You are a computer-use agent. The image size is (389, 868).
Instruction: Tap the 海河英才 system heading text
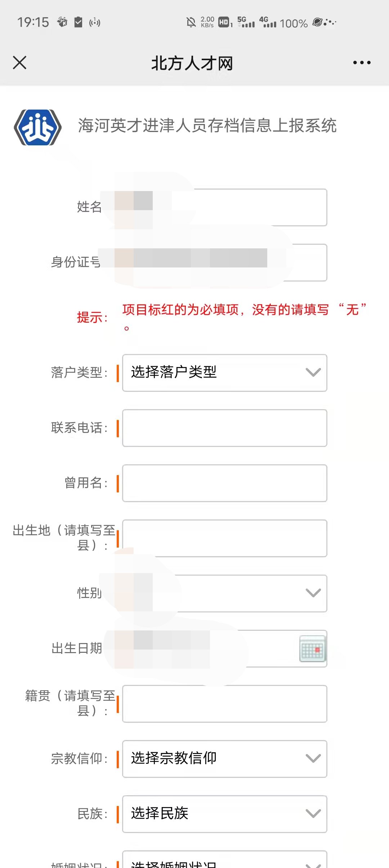(207, 126)
